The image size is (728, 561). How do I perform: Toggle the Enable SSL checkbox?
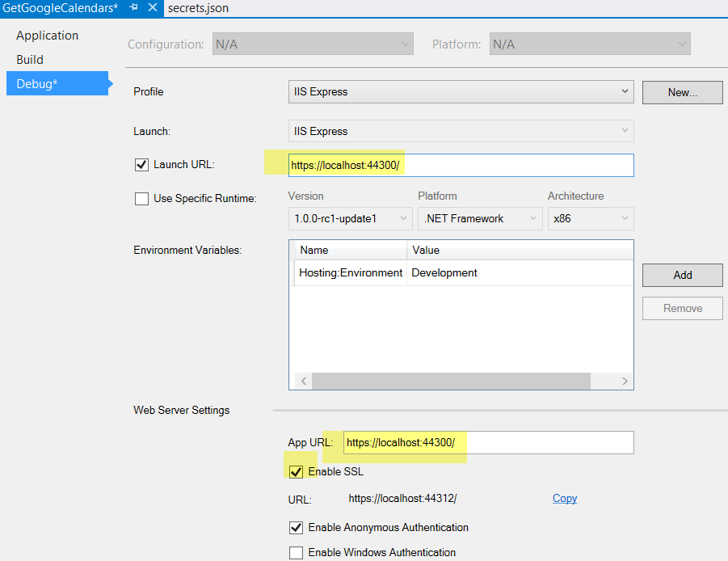(297, 472)
